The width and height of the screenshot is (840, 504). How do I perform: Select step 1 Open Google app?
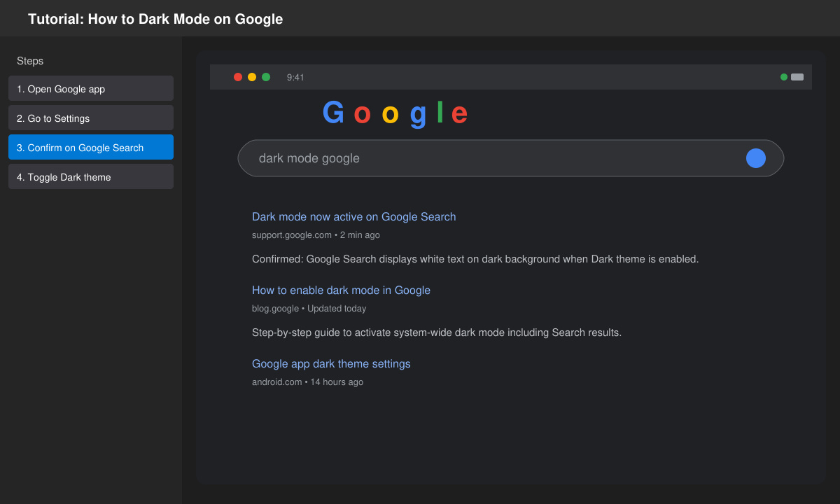pyautogui.click(x=91, y=88)
